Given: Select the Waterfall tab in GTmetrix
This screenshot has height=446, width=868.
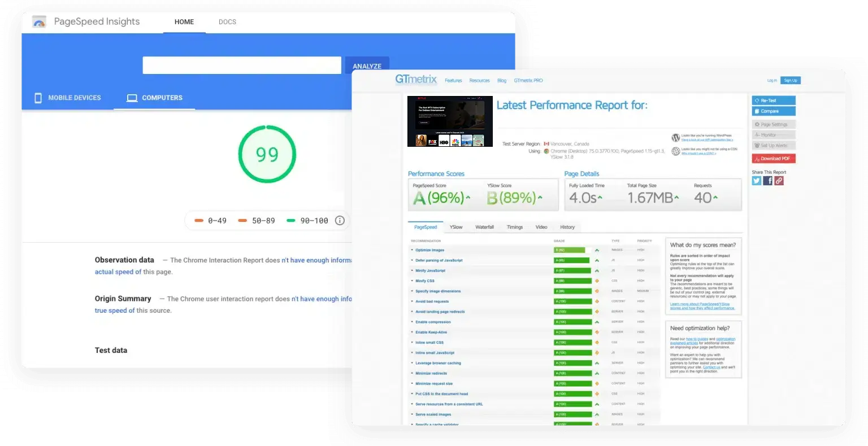Looking at the screenshot, I should [484, 227].
